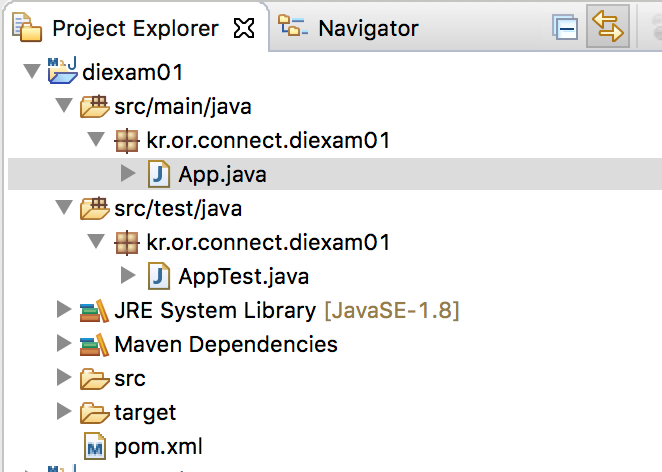
Task: Select the diexam01 project name
Action: [132, 72]
